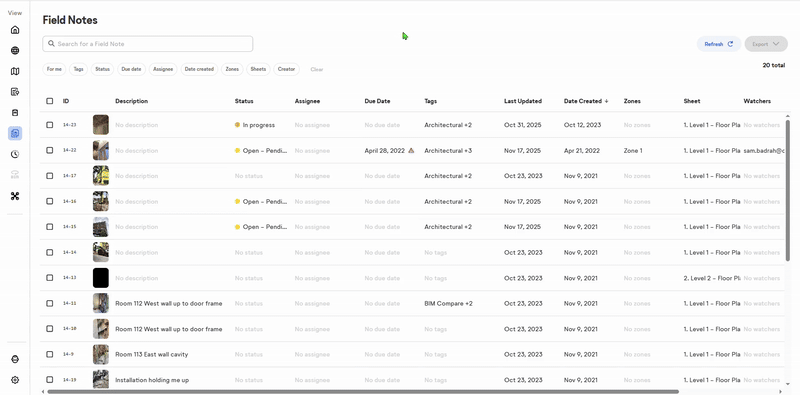Toggle the select-all checkbox in the table header
This screenshot has width=800, height=395.
point(49,101)
